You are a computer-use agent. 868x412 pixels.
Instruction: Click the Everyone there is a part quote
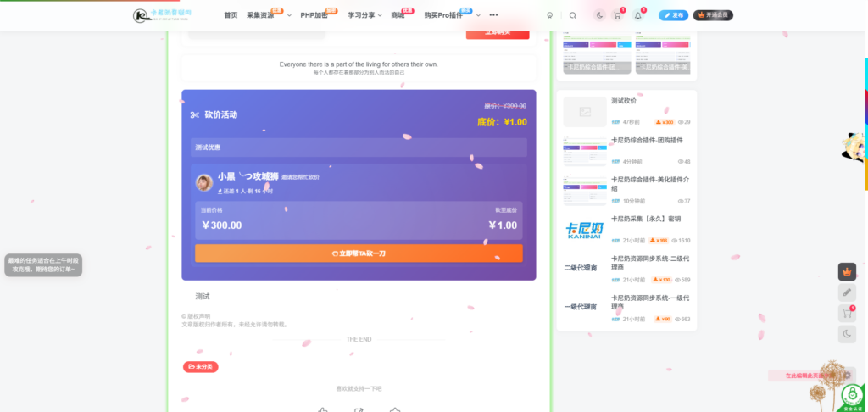[359, 64]
